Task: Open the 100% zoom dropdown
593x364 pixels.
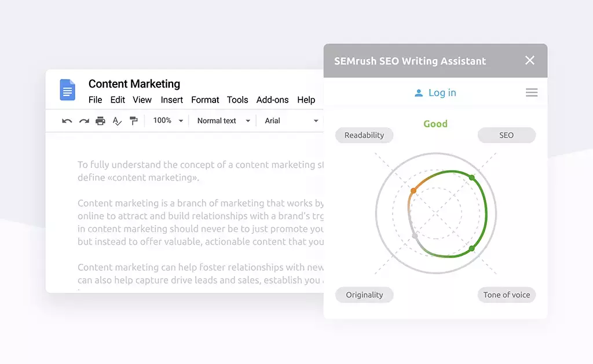Action: tap(168, 120)
